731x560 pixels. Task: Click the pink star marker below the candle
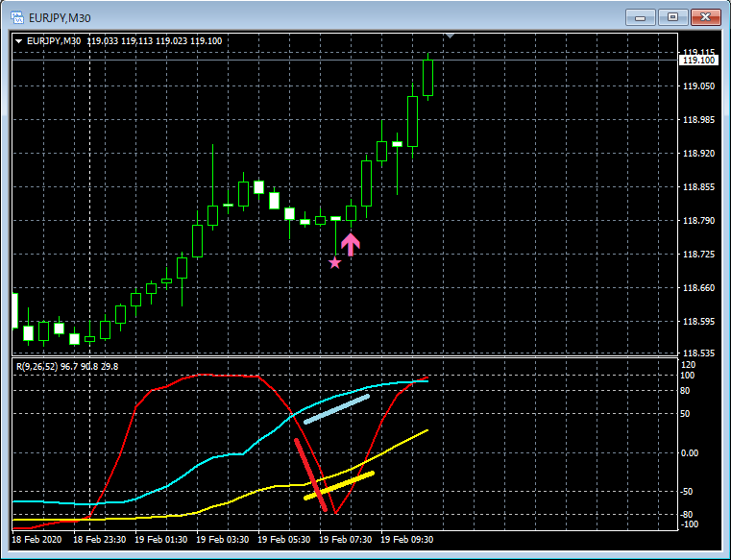(334, 263)
